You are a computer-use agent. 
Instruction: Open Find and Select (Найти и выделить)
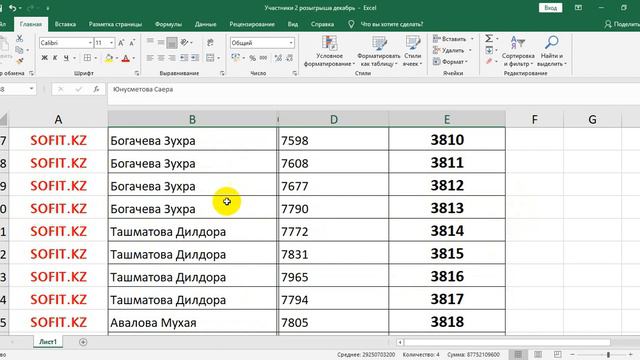(551, 51)
